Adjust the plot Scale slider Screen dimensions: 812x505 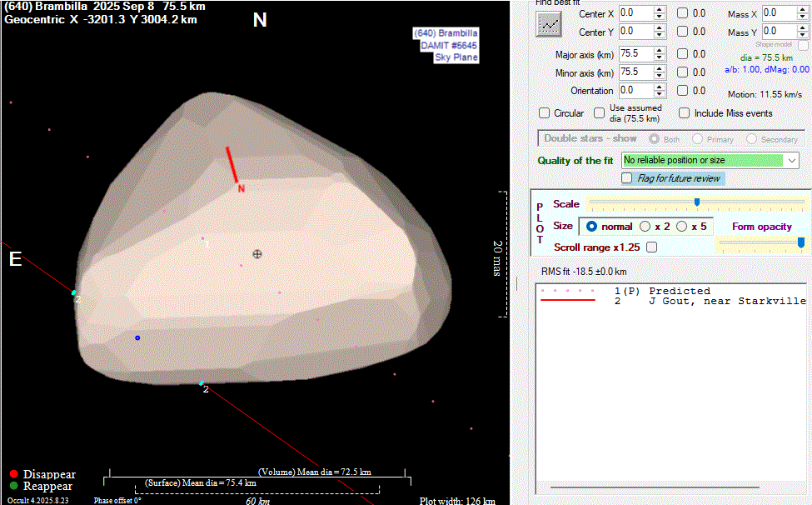click(697, 202)
